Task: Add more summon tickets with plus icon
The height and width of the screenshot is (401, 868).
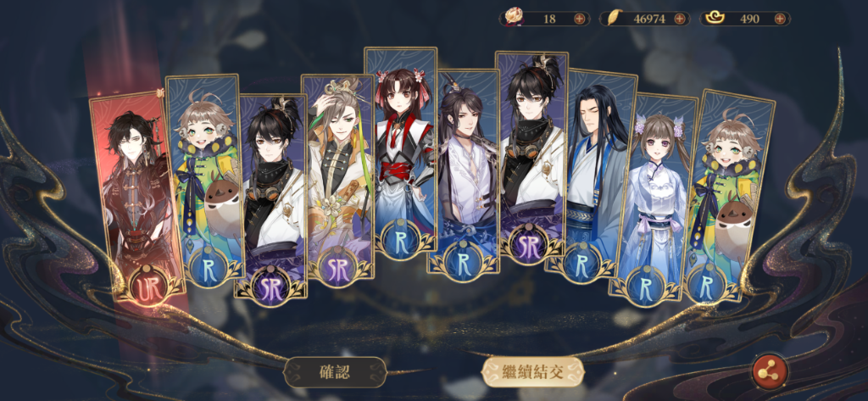Action: click(580, 19)
